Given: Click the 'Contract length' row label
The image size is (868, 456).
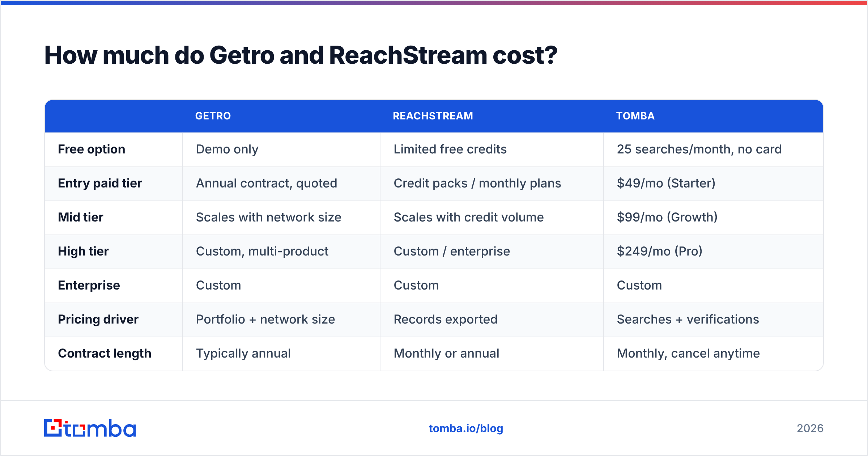Looking at the screenshot, I should pos(105,353).
